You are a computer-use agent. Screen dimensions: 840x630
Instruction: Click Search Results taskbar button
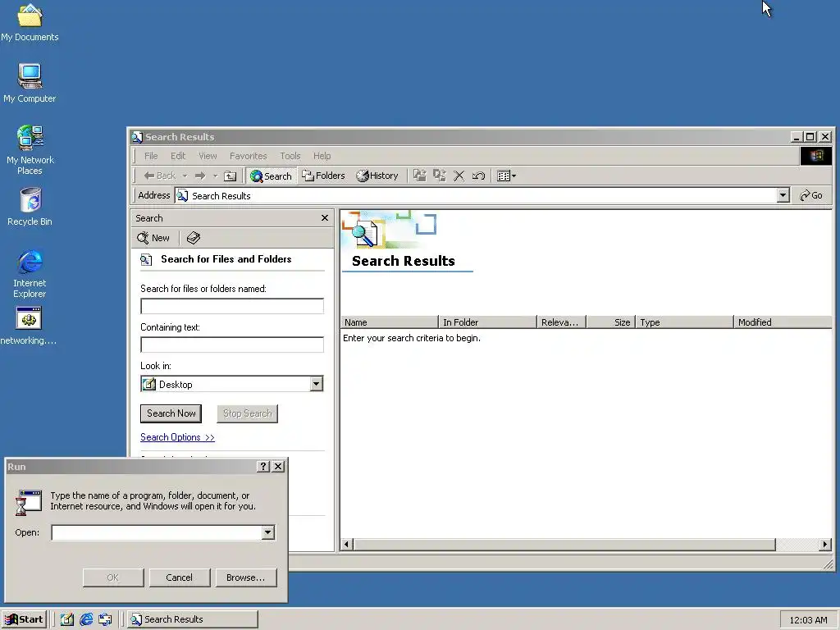(193, 619)
